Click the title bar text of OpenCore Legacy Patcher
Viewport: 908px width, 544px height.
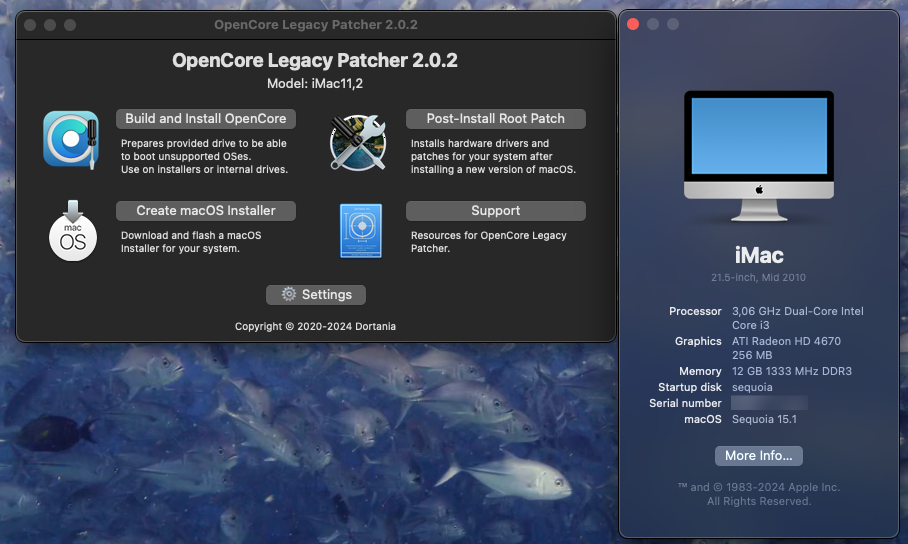(316, 25)
